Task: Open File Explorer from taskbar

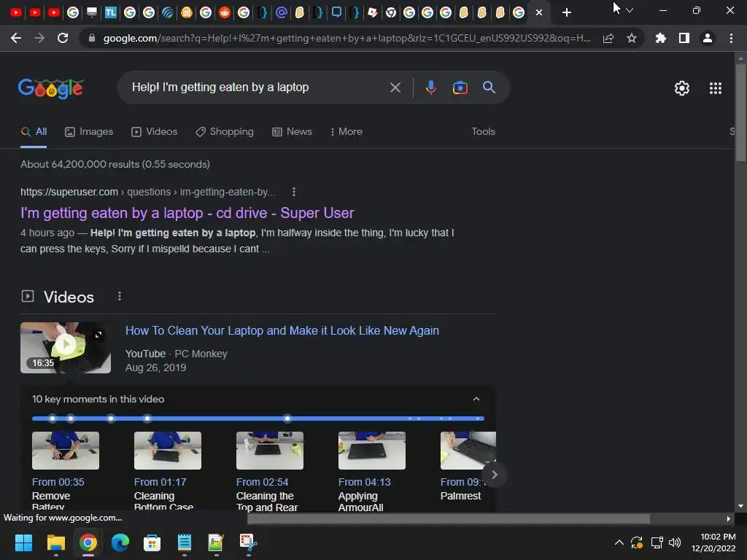Action: point(55,542)
